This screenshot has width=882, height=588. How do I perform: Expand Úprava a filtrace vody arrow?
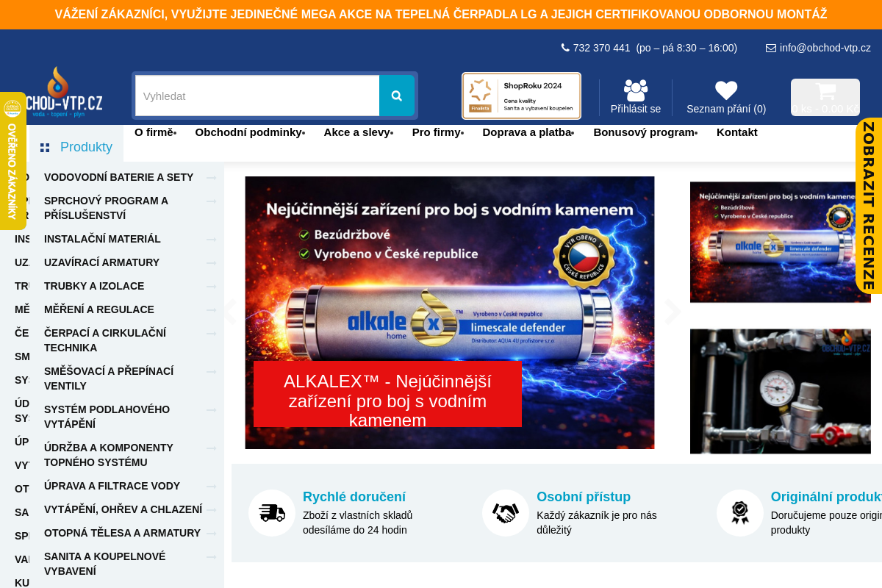pos(212,486)
